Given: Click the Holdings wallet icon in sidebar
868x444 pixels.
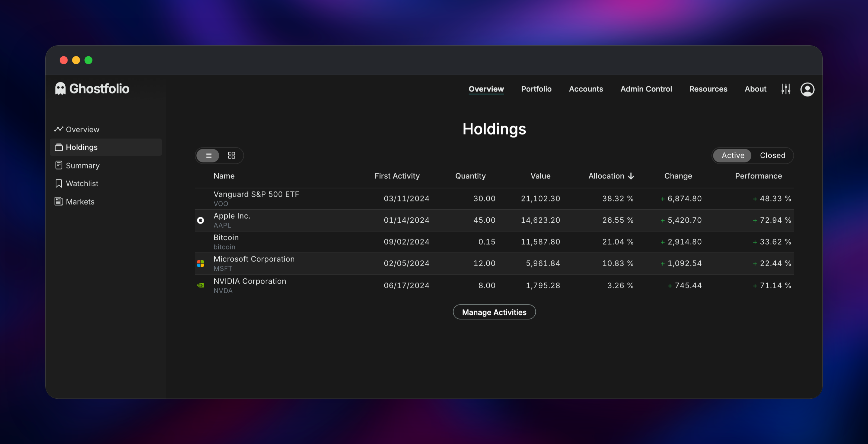Looking at the screenshot, I should (59, 147).
